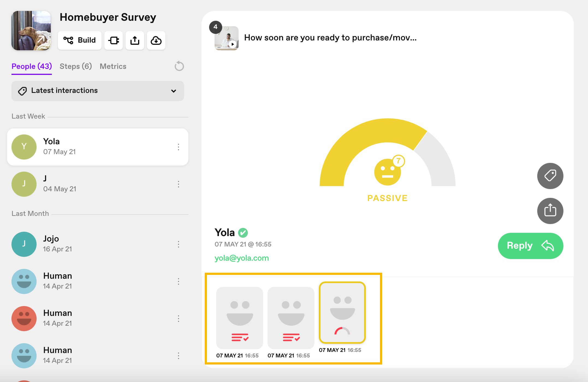This screenshot has width=588, height=382.
Task: Open the yola@yola.com email link
Action: 242,258
